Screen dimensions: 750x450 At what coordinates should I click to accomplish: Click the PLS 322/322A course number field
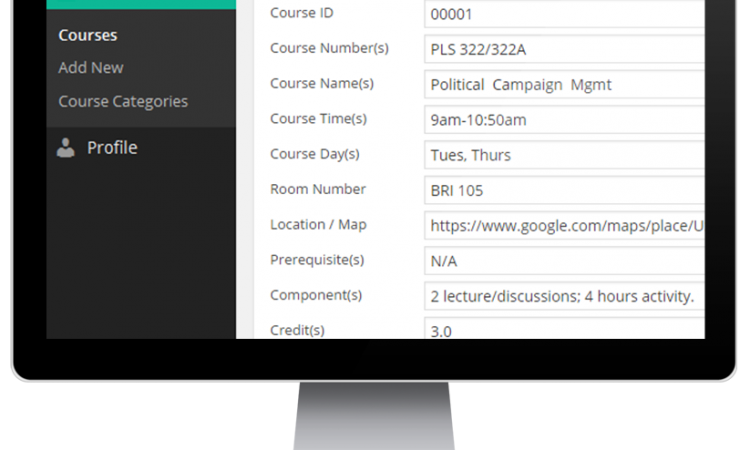(x=564, y=50)
